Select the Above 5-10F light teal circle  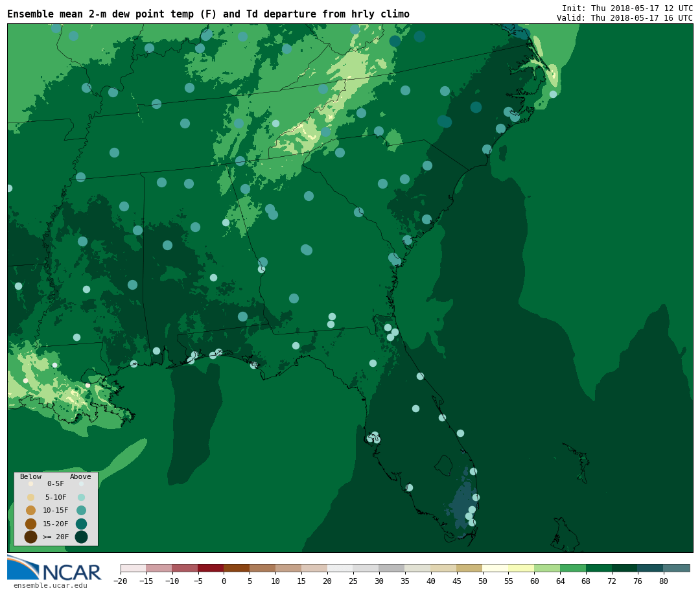click(81, 498)
